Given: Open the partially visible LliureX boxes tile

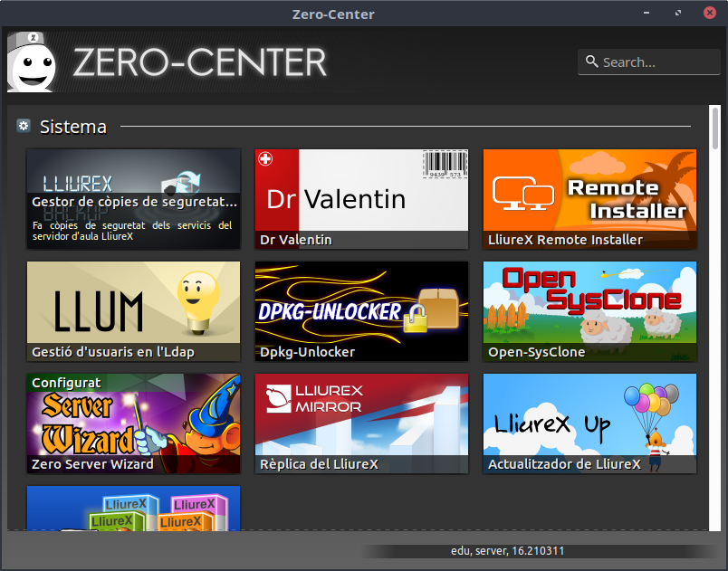Looking at the screenshot, I should (134, 508).
